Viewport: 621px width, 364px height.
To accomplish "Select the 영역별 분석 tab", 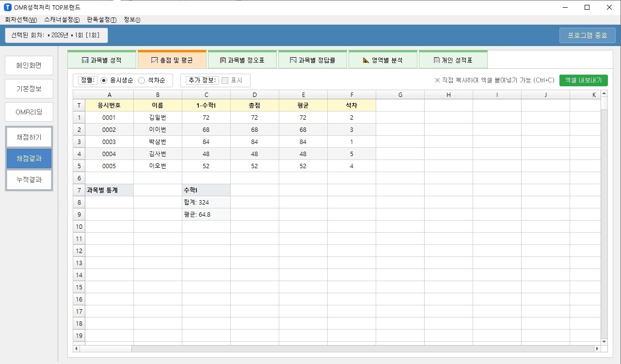I will click(x=382, y=60).
